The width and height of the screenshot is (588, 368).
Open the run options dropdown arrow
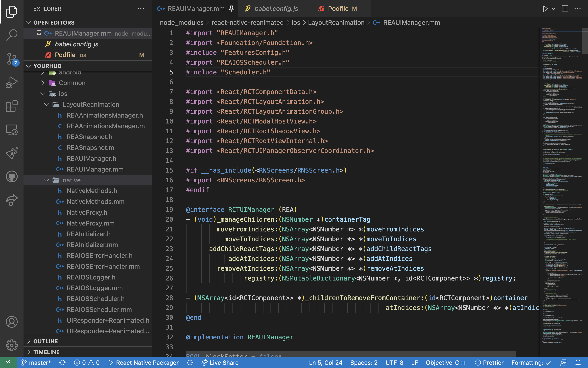[553, 9]
